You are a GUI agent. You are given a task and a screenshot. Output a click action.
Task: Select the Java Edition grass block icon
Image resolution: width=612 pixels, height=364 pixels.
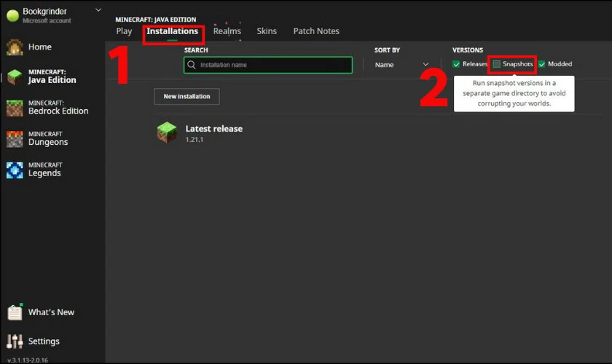click(15, 77)
